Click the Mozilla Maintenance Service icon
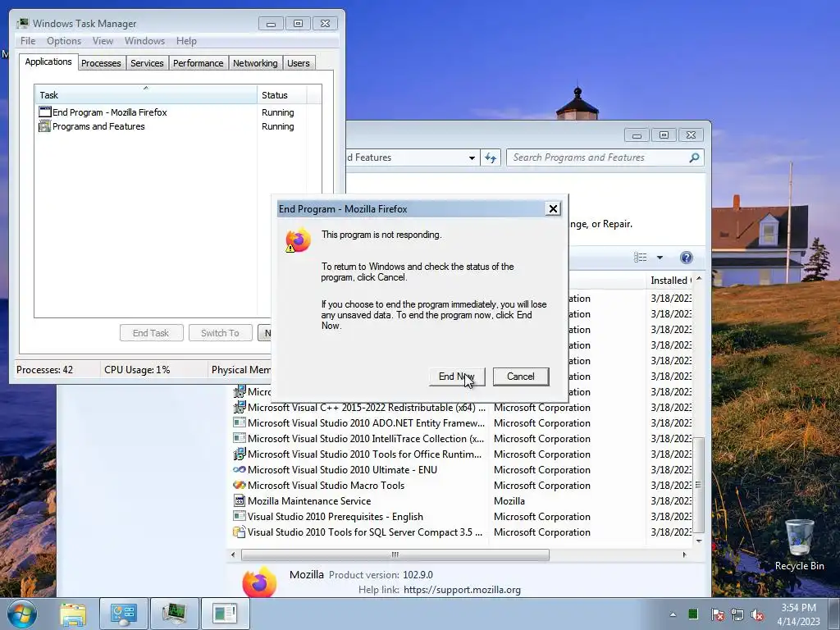840x630 pixels. point(240,500)
